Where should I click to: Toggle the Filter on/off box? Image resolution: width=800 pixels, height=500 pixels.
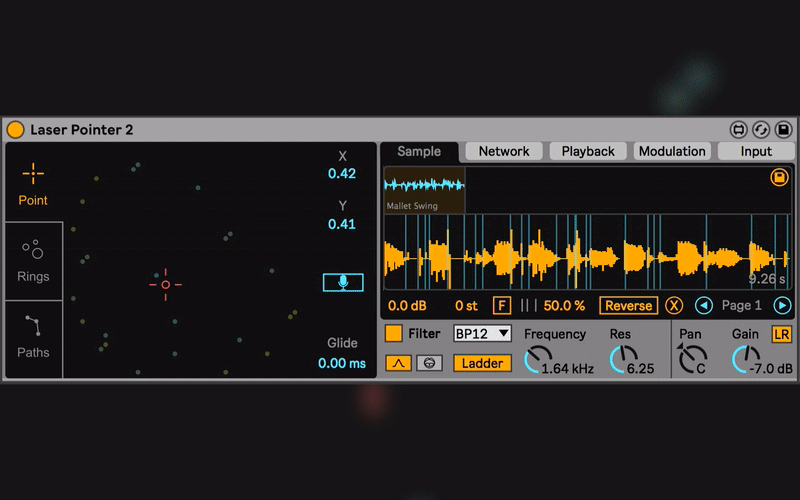point(394,334)
